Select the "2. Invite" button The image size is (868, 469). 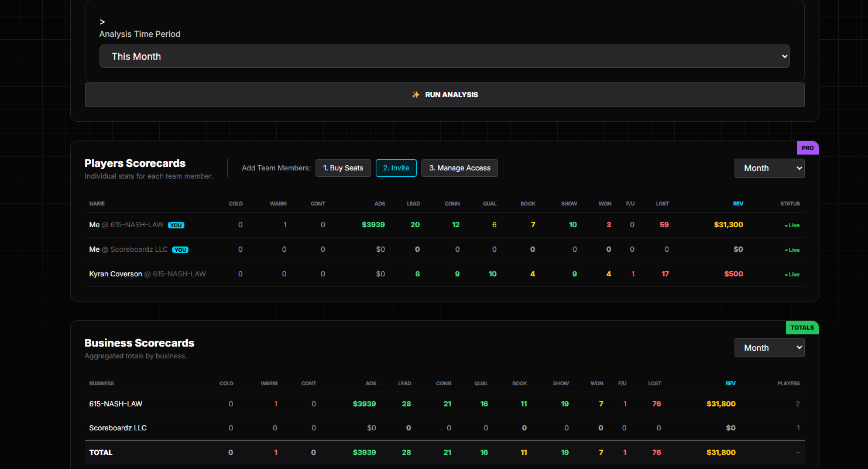[x=396, y=168]
